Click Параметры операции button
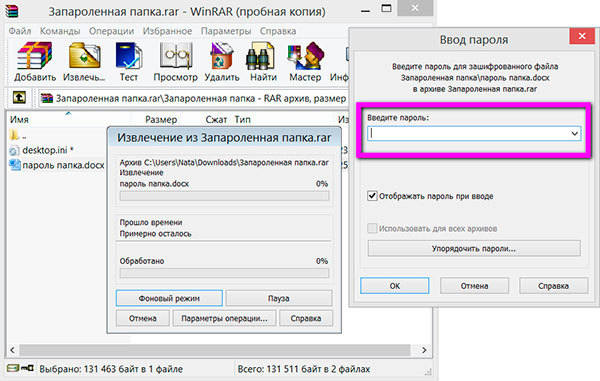Image resolution: width=600 pixels, height=381 pixels. pos(224,318)
